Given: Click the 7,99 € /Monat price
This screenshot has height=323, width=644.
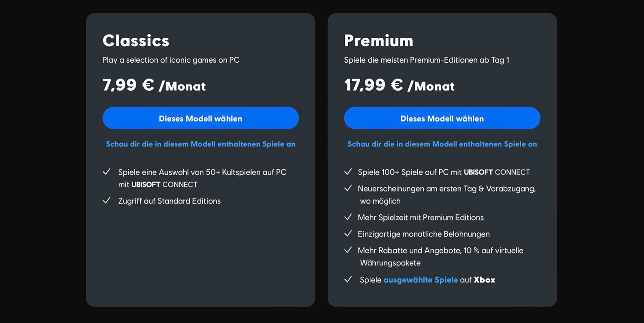Looking at the screenshot, I should 154,85.
